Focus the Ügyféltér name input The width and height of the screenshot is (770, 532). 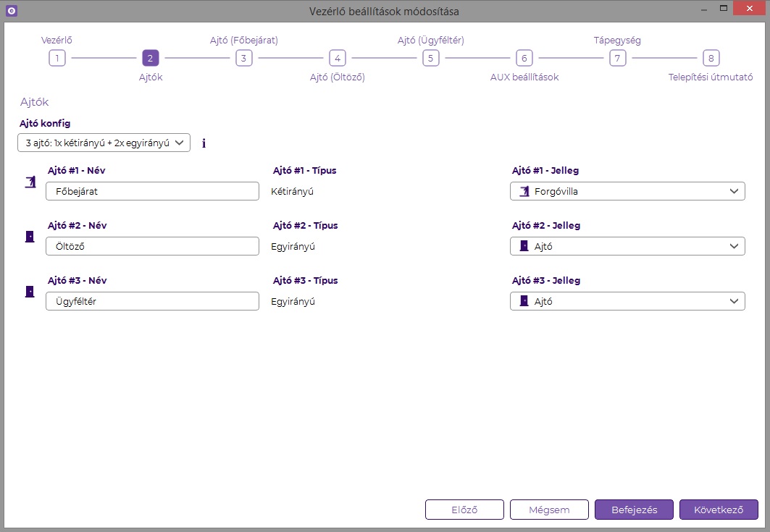pos(152,301)
